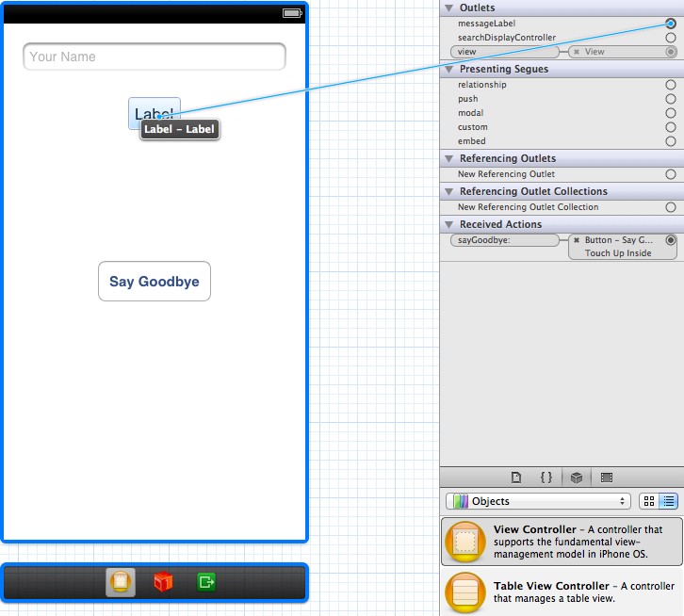The height and width of the screenshot is (616, 684).
Task: Click the New Referencing Outlet Collection text
Action: pos(529,207)
